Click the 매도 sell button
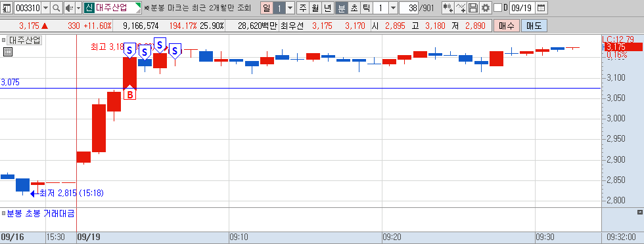Screen dimensions: 644x244 point(534,26)
